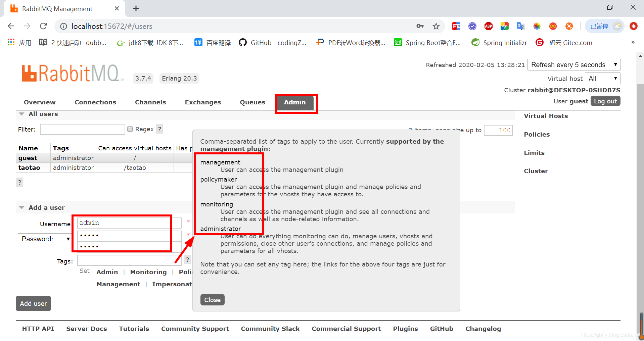Switch to the Connections tab

click(x=95, y=102)
